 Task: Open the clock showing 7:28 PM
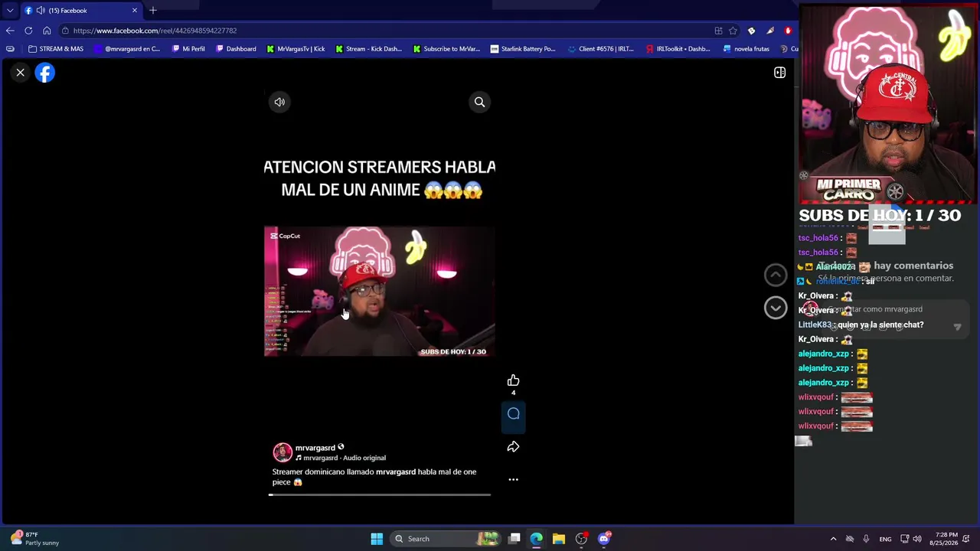click(944, 539)
